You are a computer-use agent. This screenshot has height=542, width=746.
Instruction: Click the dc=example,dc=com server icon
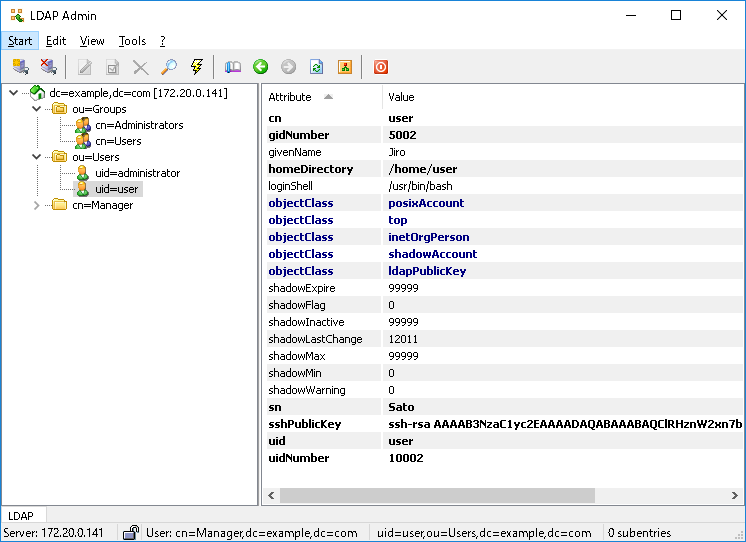click(x=37, y=93)
